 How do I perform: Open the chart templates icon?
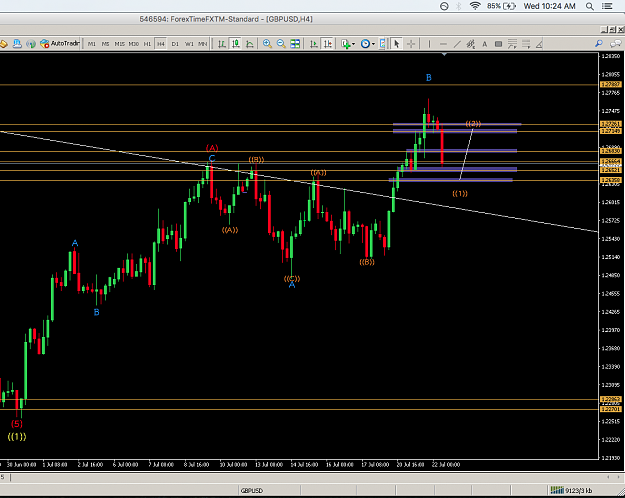coord(382,44)
